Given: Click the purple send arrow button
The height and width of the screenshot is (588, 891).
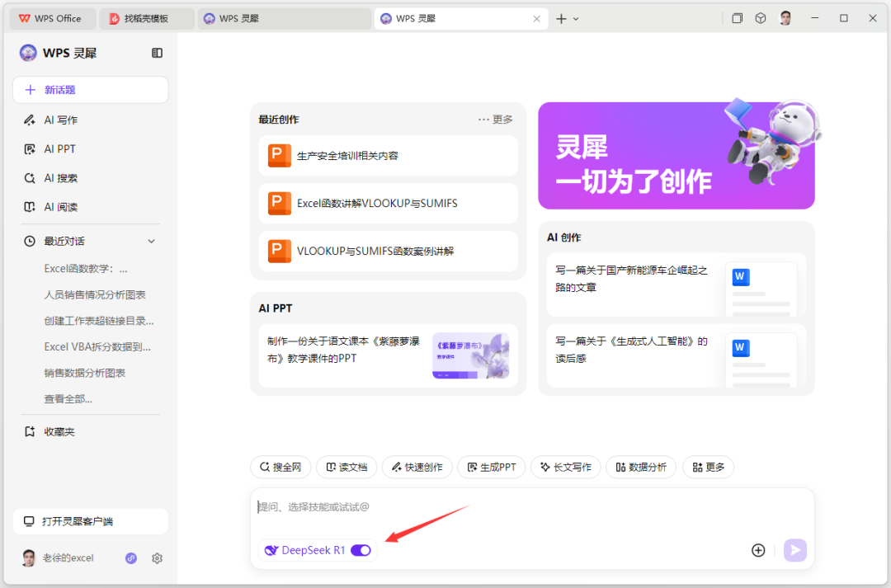Looking at the screenshot, I should 795,550.
